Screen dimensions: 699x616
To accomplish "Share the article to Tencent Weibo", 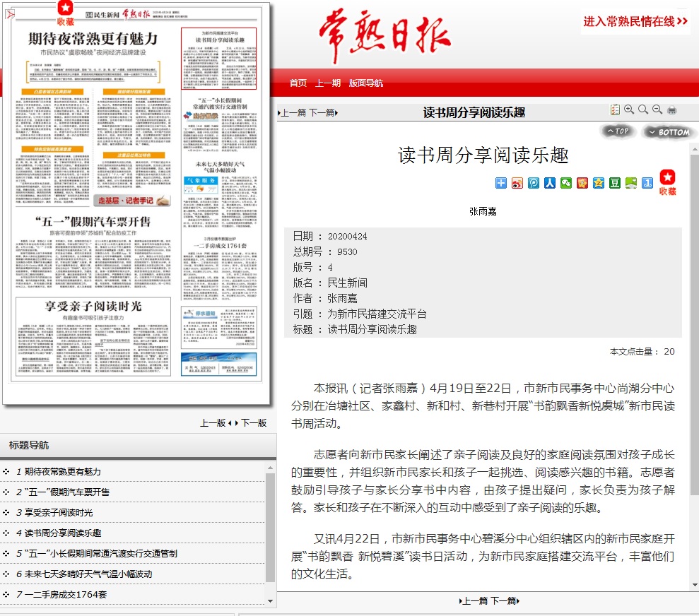I will coord(534,183).
